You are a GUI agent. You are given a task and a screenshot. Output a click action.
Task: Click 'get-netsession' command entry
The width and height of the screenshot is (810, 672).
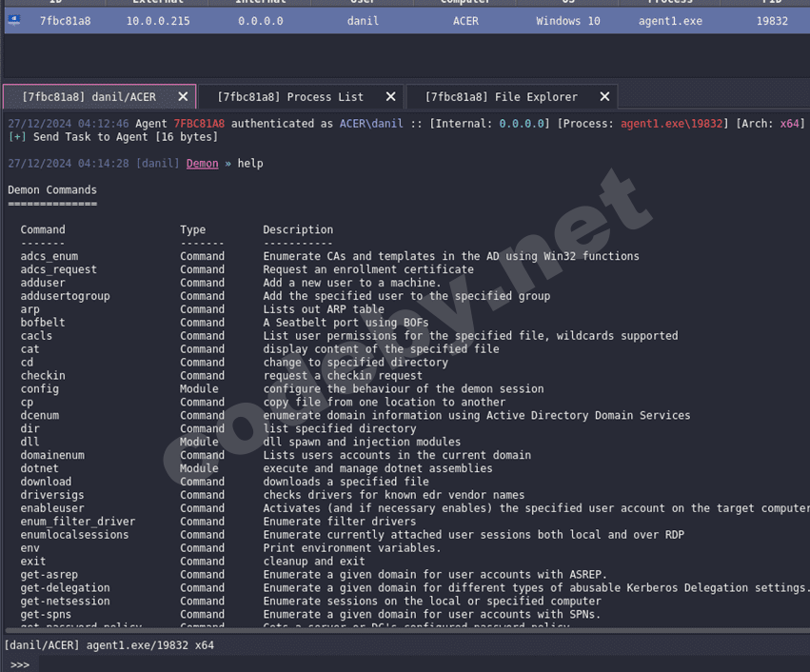tap(65, 602)
